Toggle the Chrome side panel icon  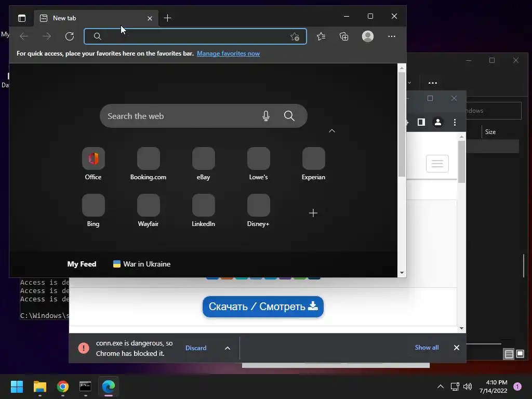[x=421, y=122]
